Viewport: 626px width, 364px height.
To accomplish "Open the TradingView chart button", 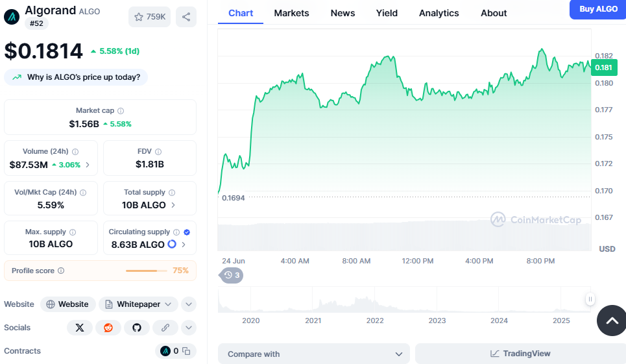I will (x=521, y=354).
